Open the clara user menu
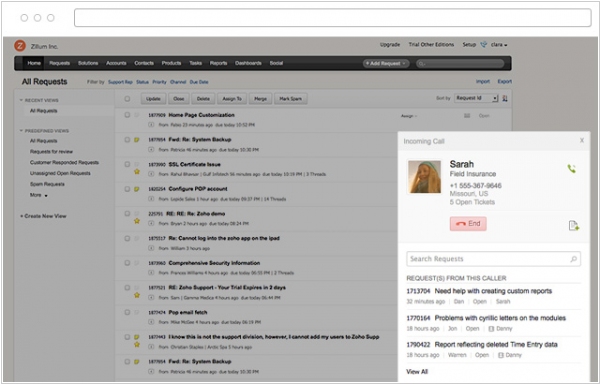 click(x=499, y=45)
